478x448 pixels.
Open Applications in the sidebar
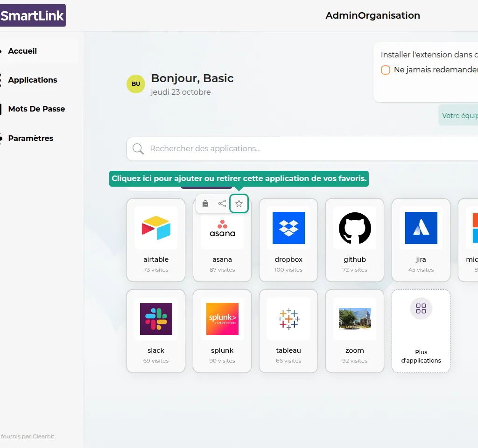coord(33,80)
